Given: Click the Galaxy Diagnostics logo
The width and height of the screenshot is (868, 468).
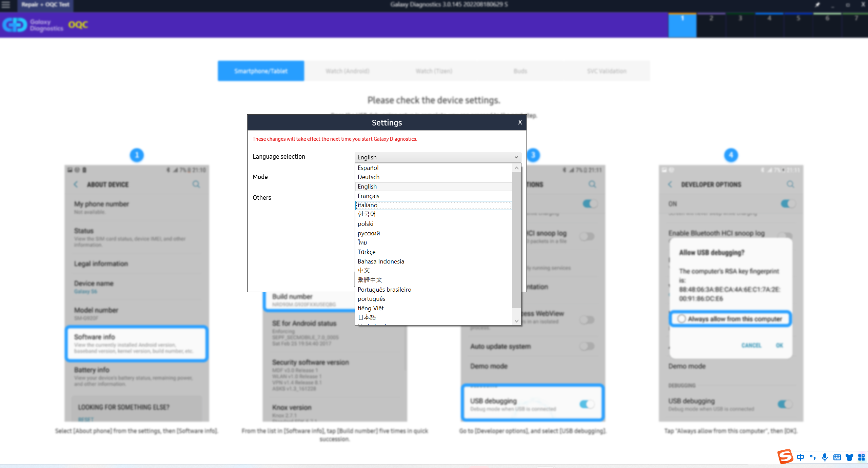Looking at the screenshot, I should (x=33, y=25).
